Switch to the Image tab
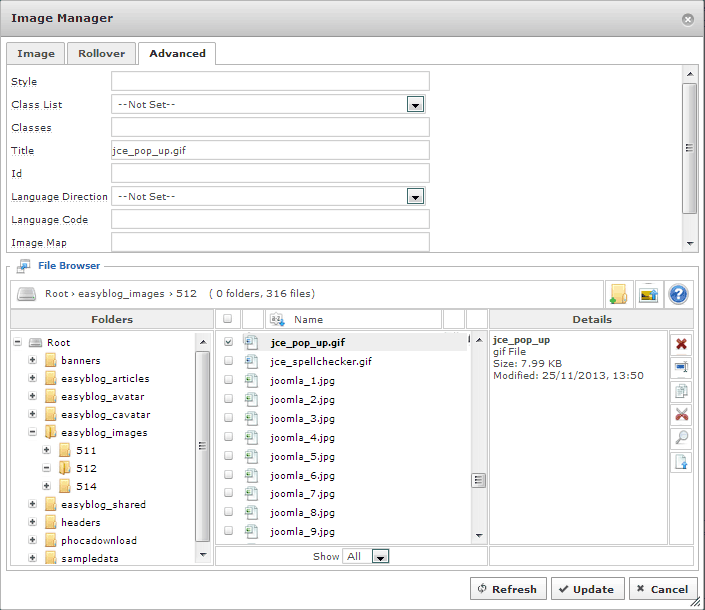Viewport: 705px width, 610px height. pyautogui.click(x=36, y=54)
